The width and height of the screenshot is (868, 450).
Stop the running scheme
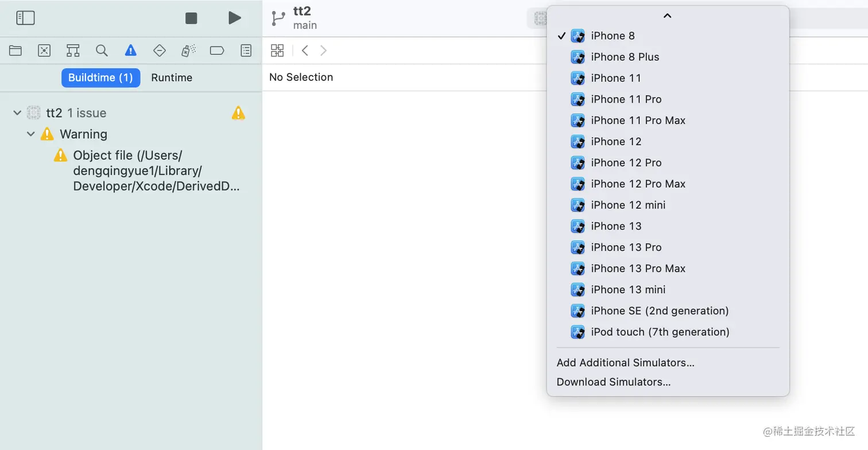point(191,18)
